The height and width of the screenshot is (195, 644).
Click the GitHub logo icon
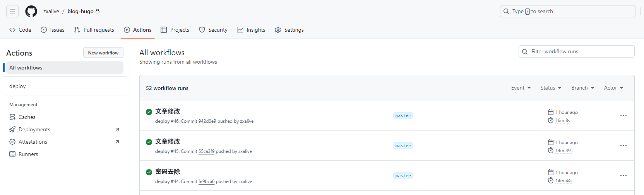coord(31,12)
